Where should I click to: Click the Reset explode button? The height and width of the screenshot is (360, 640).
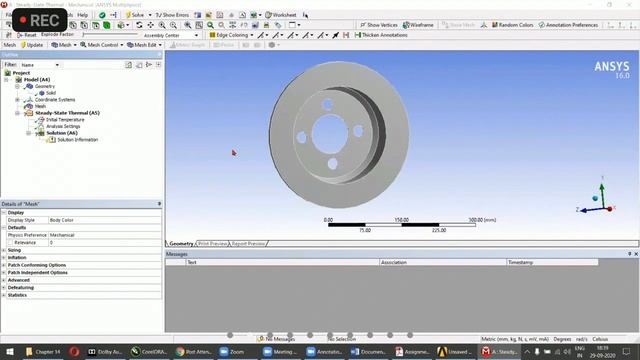[x=27, y=35]
